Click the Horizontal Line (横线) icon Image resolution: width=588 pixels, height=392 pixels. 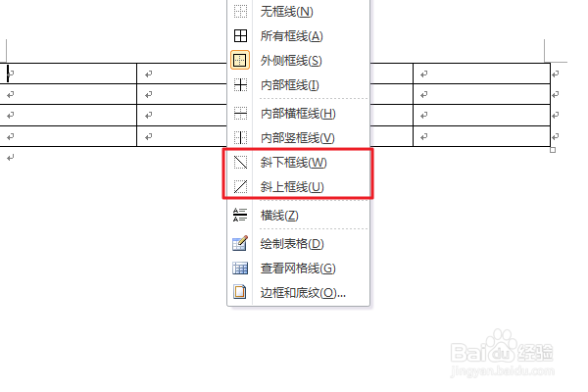click(240, 216)
